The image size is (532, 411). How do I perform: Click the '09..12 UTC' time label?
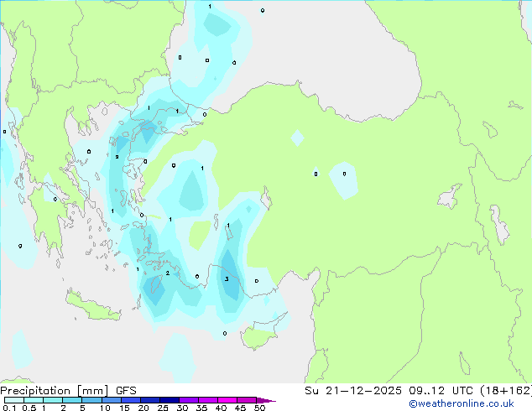coord(440,391)
